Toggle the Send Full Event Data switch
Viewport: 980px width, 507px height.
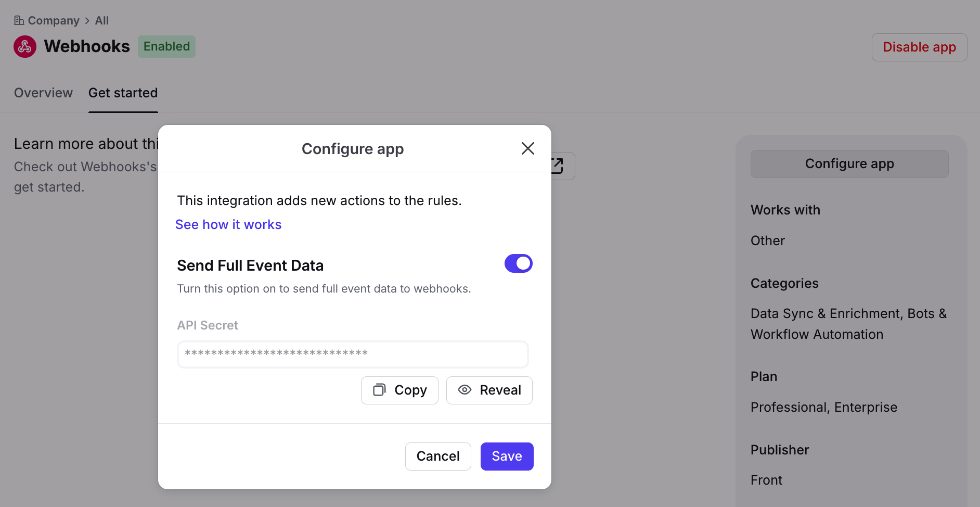coord(518,263)
